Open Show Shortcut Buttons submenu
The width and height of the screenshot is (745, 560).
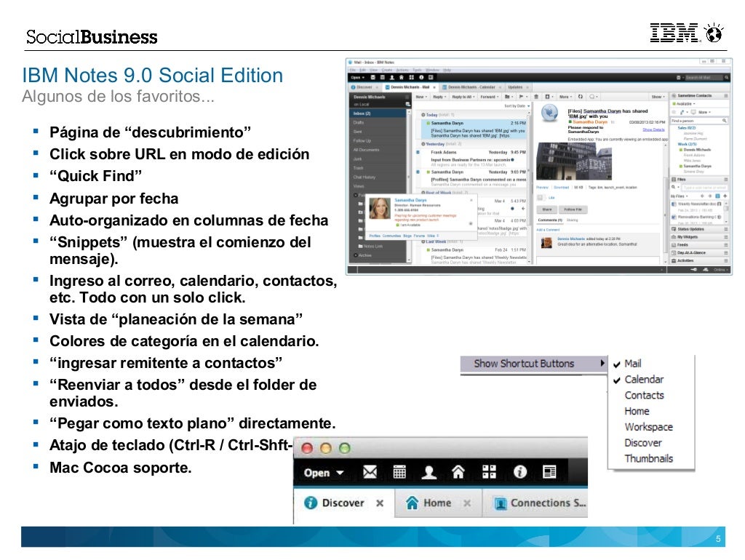click(x=535, y=364)
